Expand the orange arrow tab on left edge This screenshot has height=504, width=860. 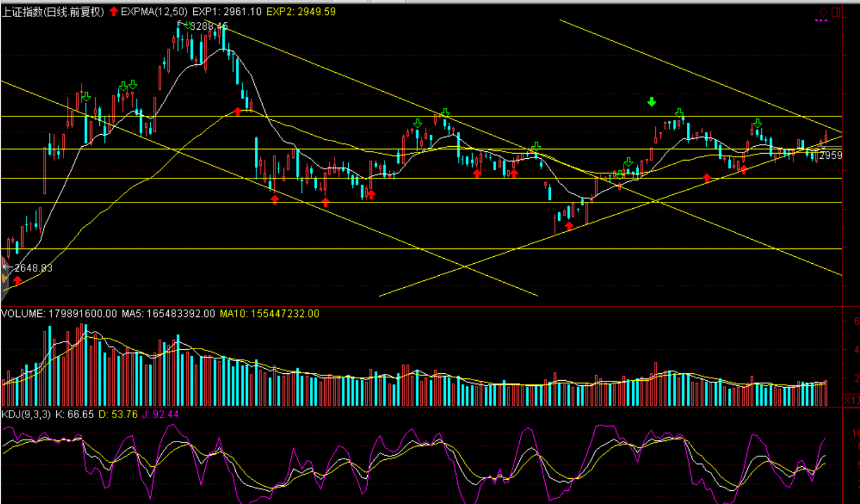(4, 279)
